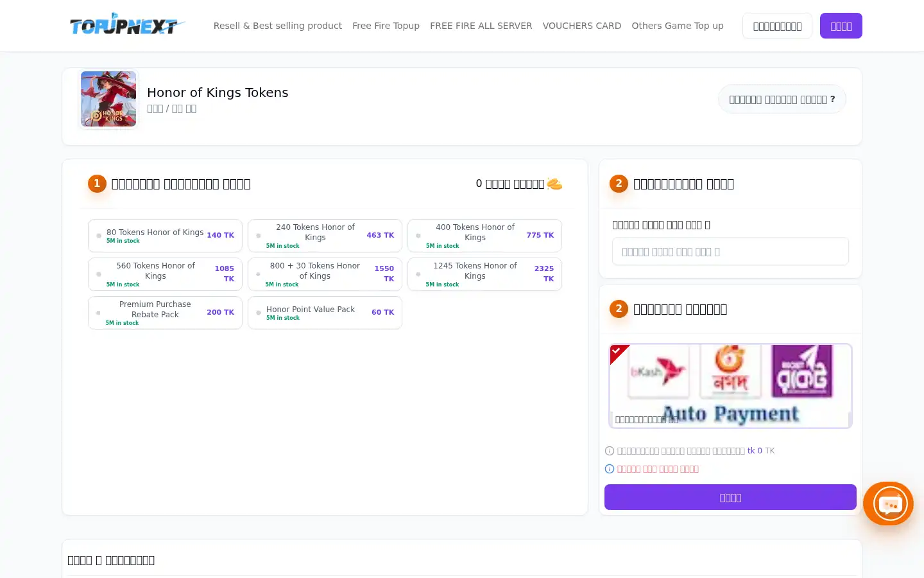Screen dimensions: 924x578
Task: Open Free Fire Topup menu item
Action: tap(386, 26)
